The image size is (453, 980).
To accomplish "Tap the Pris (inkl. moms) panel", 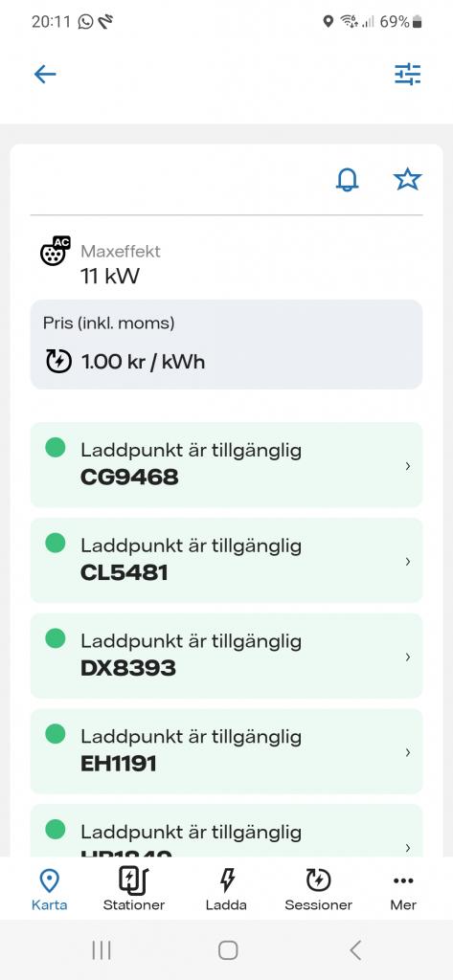I will click(x=226, y=345).
